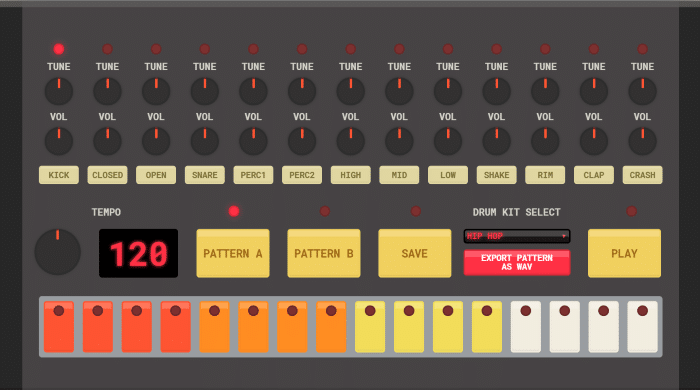Switch to Pattern B

point(324,253)
